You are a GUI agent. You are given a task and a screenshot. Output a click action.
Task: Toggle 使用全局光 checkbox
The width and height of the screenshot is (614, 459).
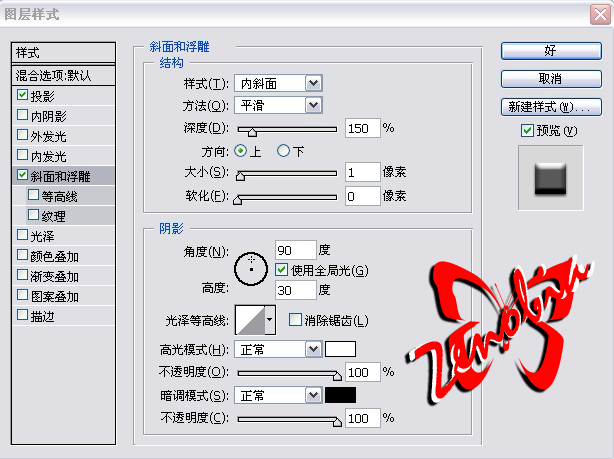tap(281, 269)
